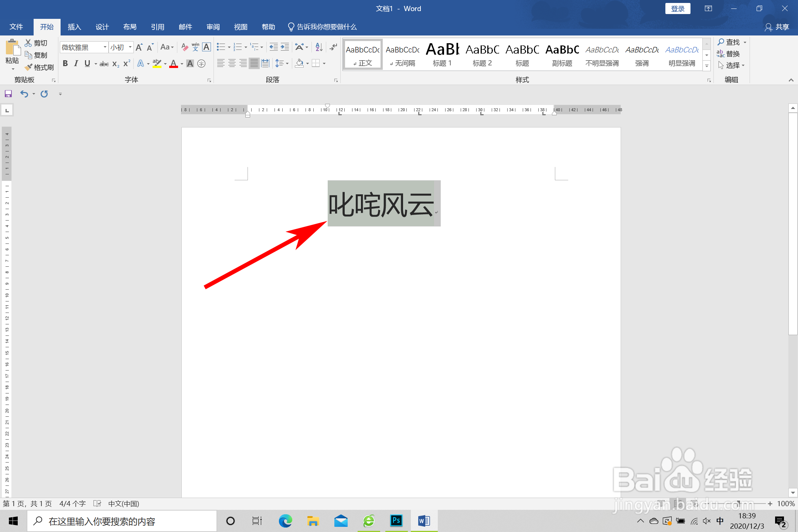Click the Cut scissors icon
Viewport: 798px width, 532px height.
[28, 43]
